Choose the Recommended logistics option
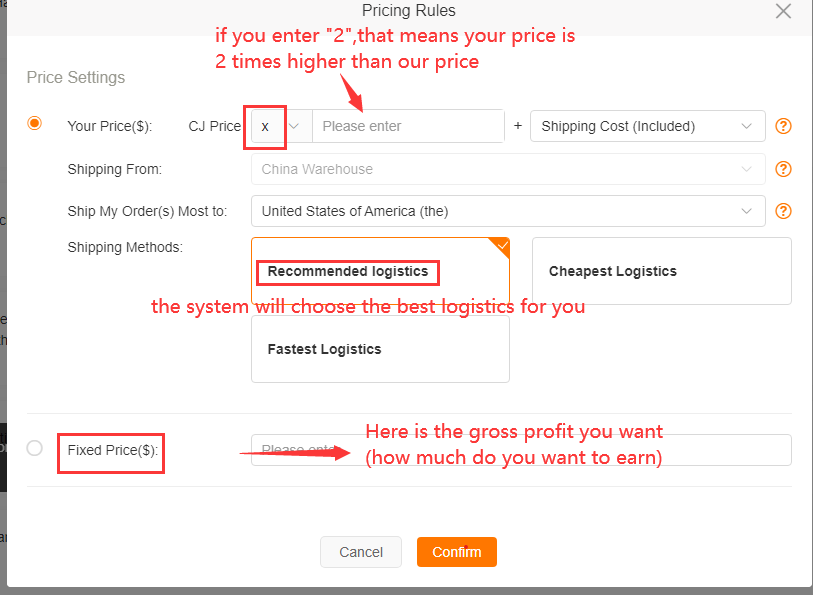The image size is (813, 595). 380,271
